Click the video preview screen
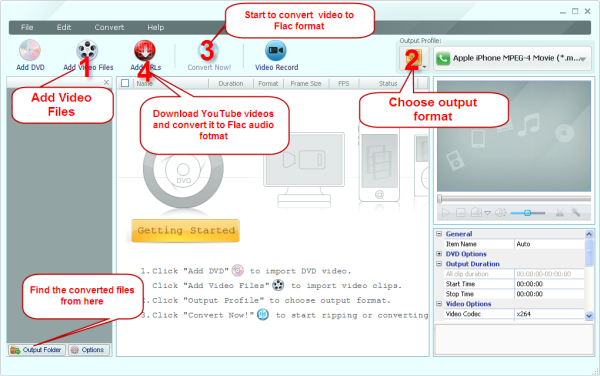The width and height of the screenshot is (600, 376). point(514,136)
